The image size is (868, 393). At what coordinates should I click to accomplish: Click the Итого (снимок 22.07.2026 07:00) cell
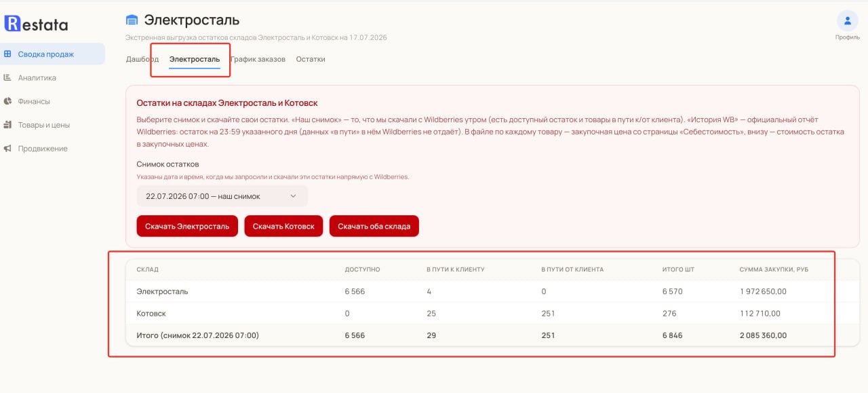(x=197, y=335)
